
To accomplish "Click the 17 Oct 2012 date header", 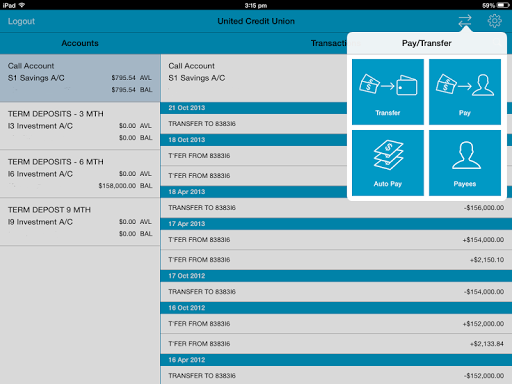I will (x=336, y=276).
